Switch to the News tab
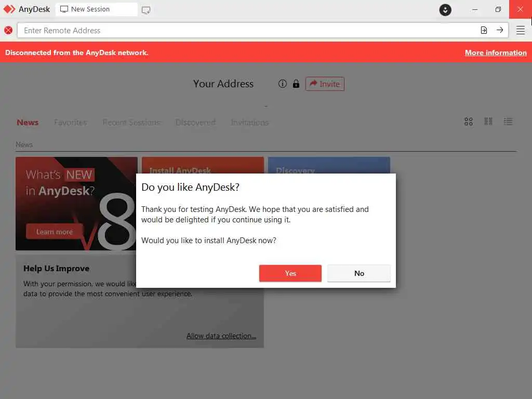Image resolution: width=532 pixels, height=399 pixels. pos(28,123)
